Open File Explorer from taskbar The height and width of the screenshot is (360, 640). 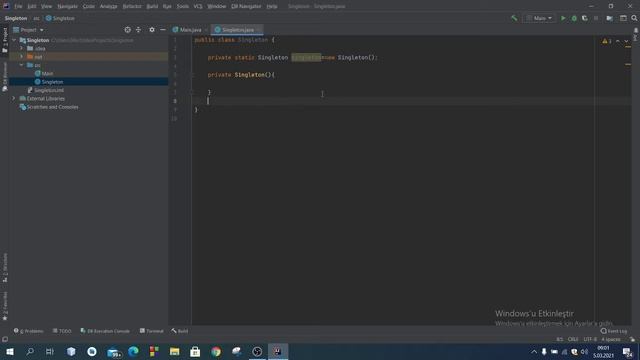point(175,351)
